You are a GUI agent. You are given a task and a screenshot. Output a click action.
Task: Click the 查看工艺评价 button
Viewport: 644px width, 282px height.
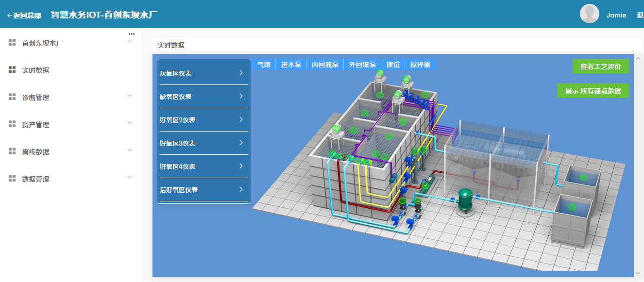(x=600, y=66)
